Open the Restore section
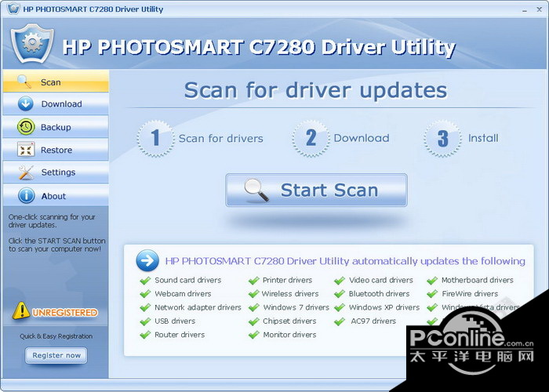The image size is (549, 392). tap(56, 150)
